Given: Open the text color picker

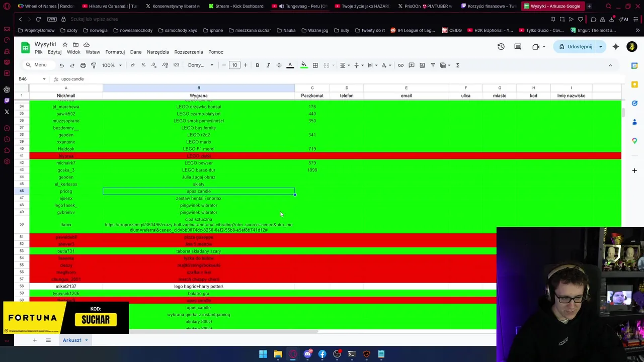Looking at the screenshot, I should coord(290,65).
